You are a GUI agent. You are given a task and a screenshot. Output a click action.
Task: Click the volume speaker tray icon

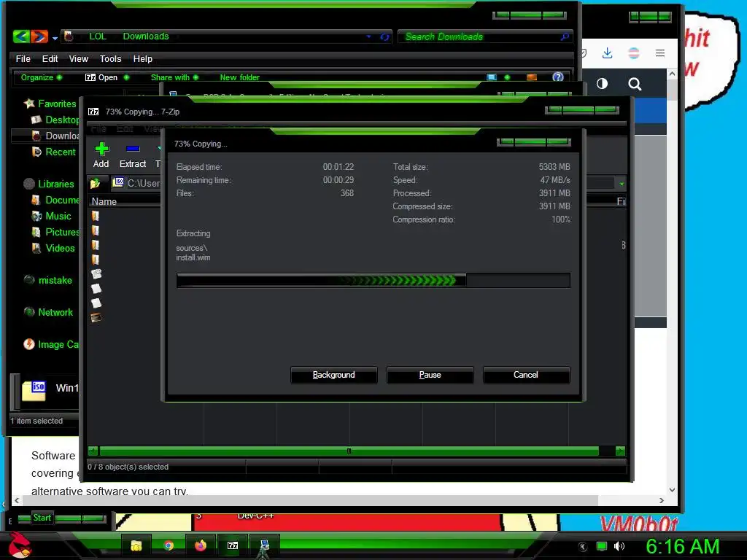click(619, 546)
